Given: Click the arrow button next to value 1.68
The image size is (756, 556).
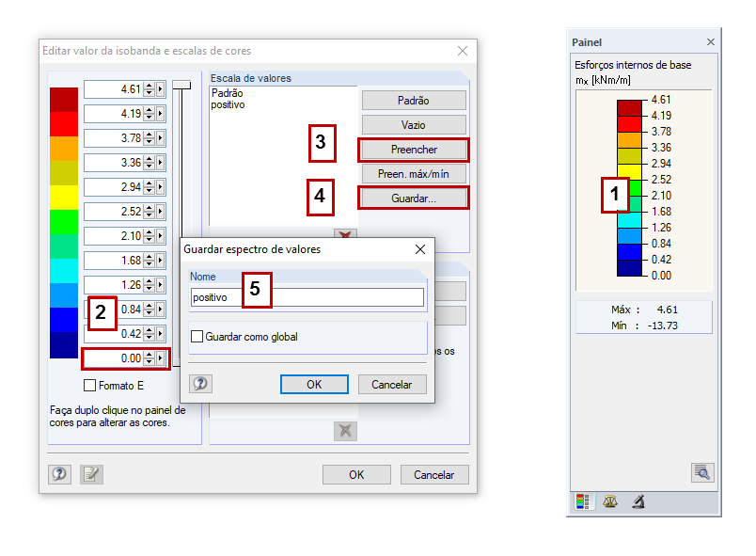Looking at the screenshot, I should [160, 261].
